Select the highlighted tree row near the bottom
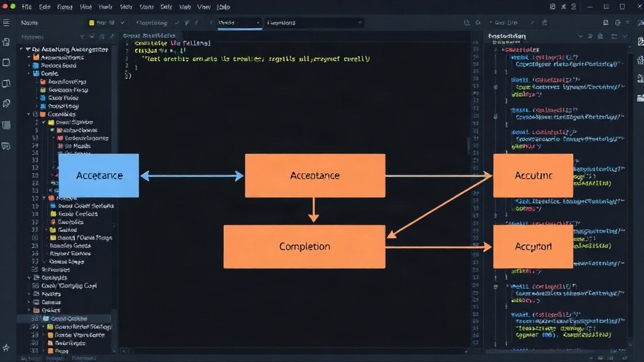This screenshot has height=362, width=644. point(64,319)
